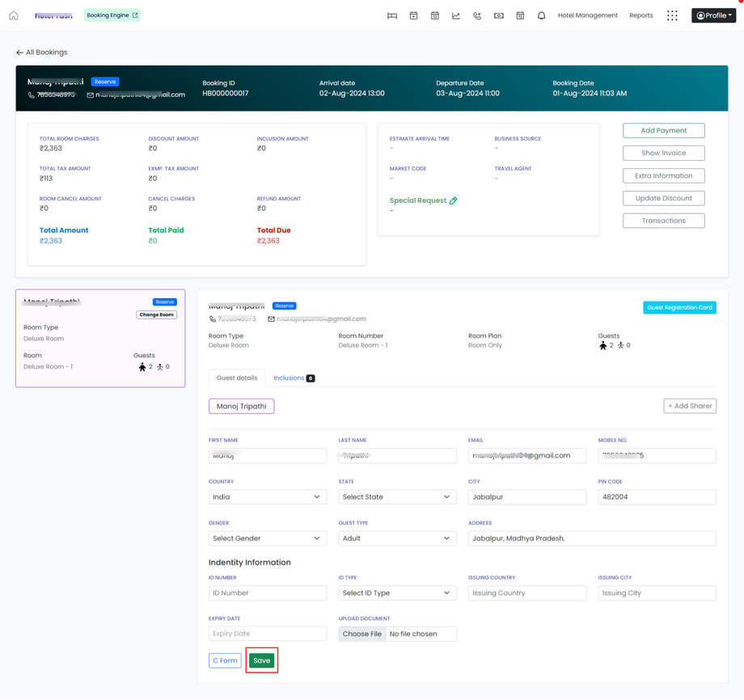This screenshot has height=700, width=744.
Task: Click the City field showing Jabalpur
Action: pos(527,497)
